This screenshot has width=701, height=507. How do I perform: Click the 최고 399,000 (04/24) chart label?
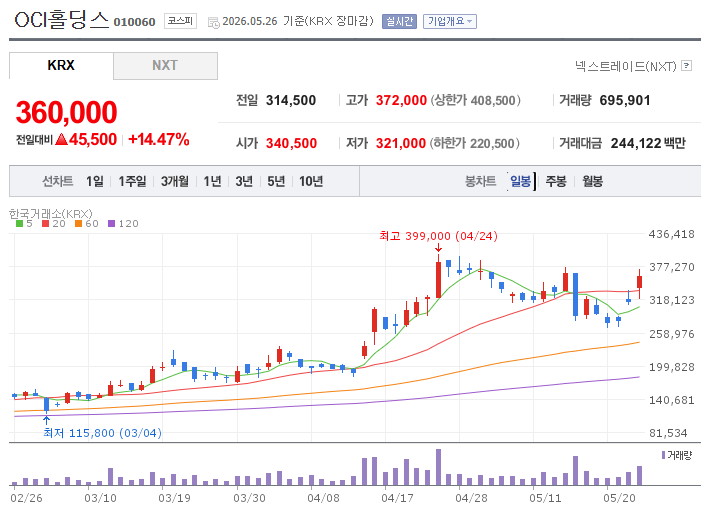(439, 236)
